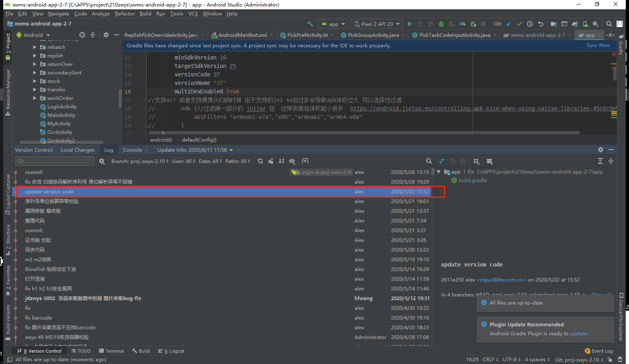Toggle IntelliSort ordering in the log toolbar
The width and height of the screenshot is (629, 364).
pyautogui.click(x=281, y=161)
